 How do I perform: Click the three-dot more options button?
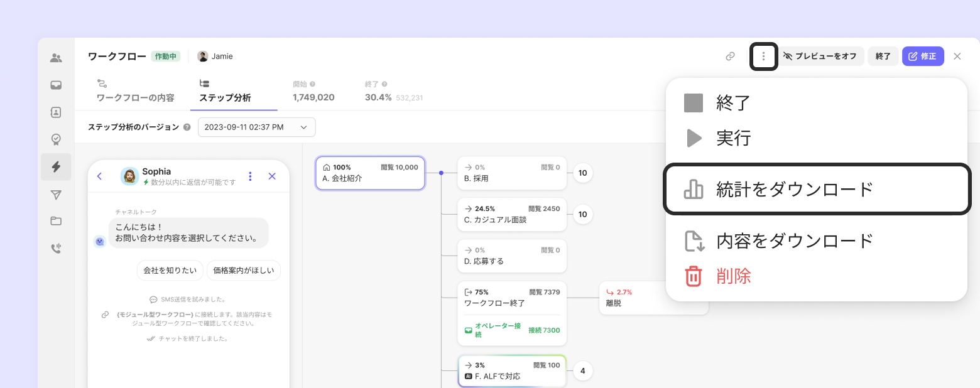coord(763,57)
